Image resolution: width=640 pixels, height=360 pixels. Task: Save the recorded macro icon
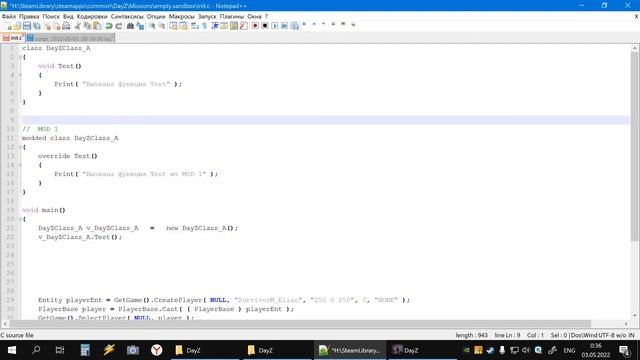294,26
